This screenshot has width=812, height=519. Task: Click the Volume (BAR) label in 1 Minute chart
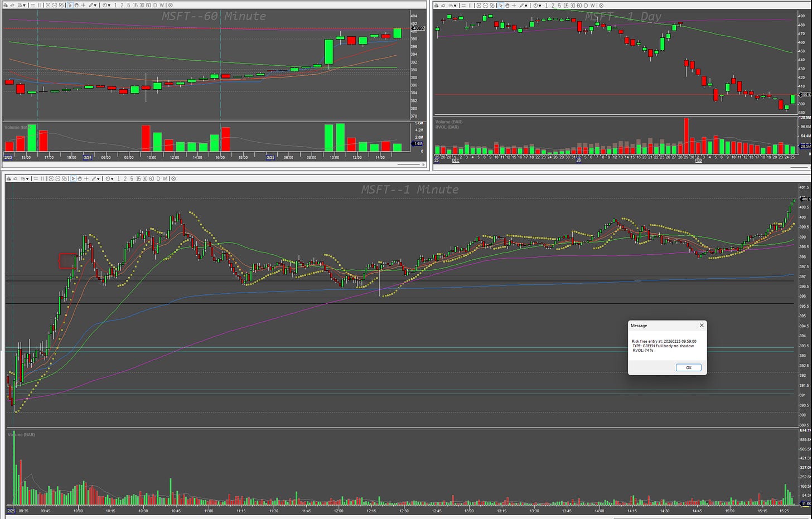click(x=21, y=434)
